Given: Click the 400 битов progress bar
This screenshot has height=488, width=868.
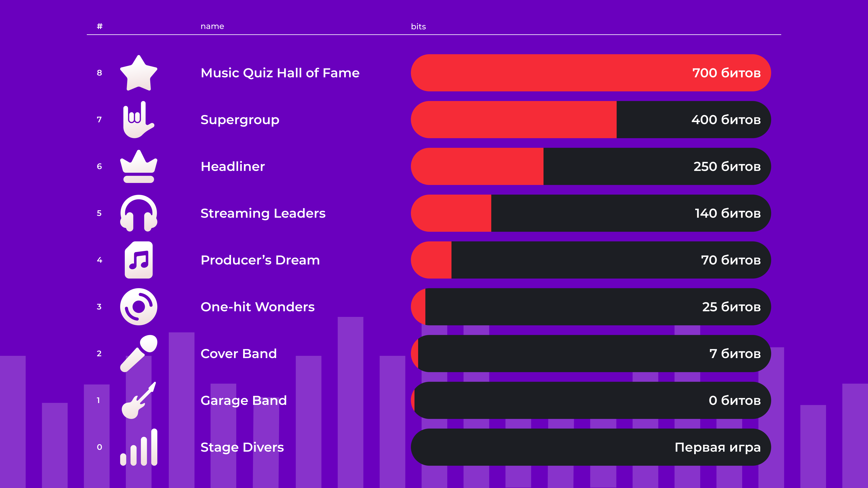Looking at the screenshot, I should point(590,120).
